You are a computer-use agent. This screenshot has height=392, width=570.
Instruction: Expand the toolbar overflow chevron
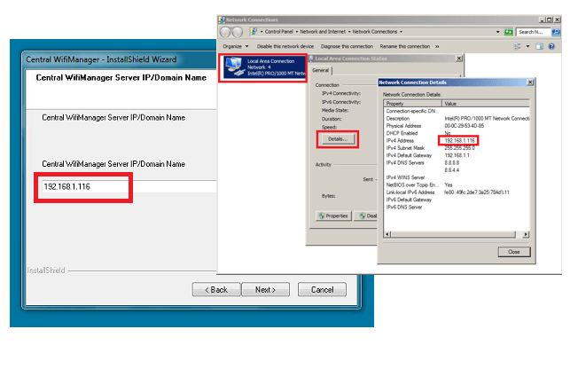click(x=437, y=45)
